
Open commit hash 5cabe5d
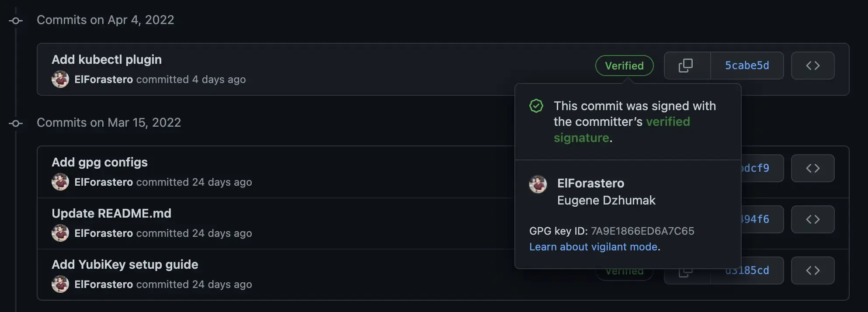click(x=747, y=66)
